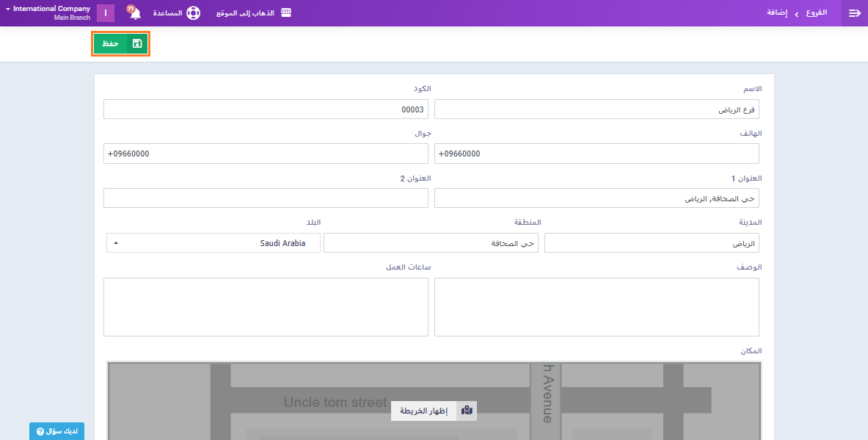Click the empty العنوان 2 address field
This screenshot has height=440, width=868.
tap(266, 198)
